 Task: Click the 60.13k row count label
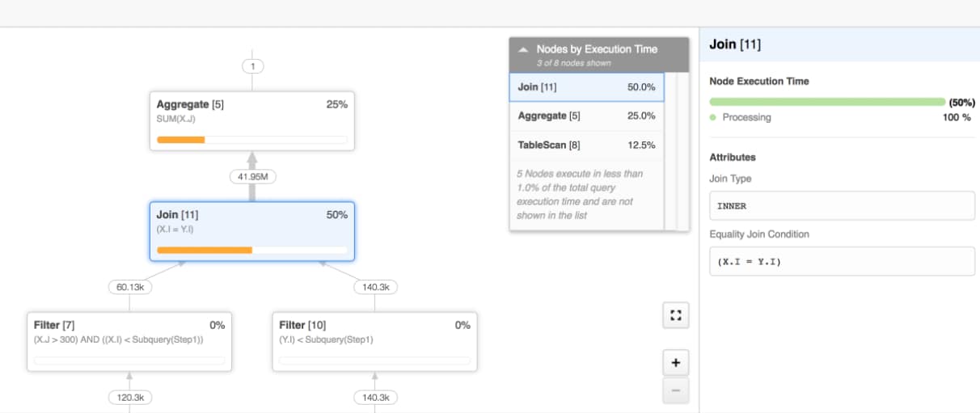click(129, 287)
